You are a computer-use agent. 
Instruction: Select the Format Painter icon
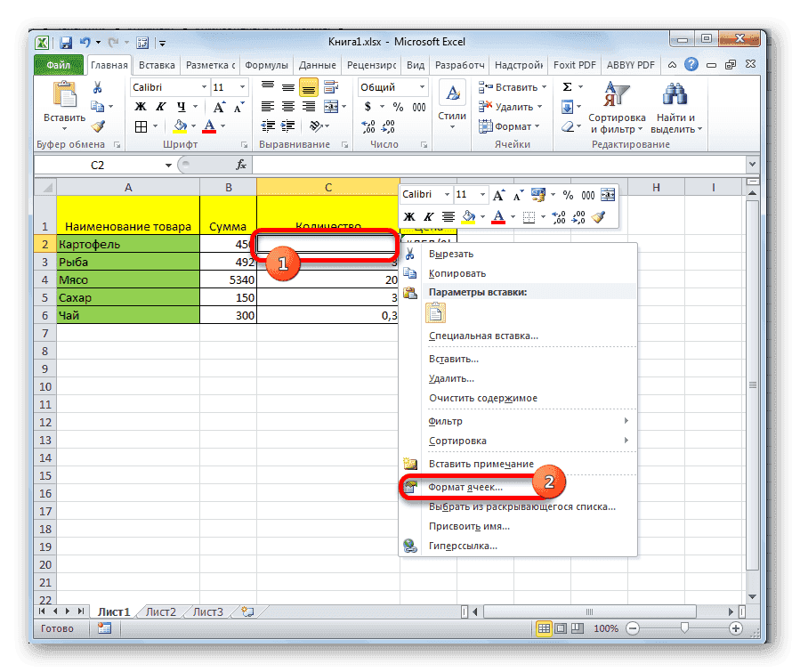point(98,126)
